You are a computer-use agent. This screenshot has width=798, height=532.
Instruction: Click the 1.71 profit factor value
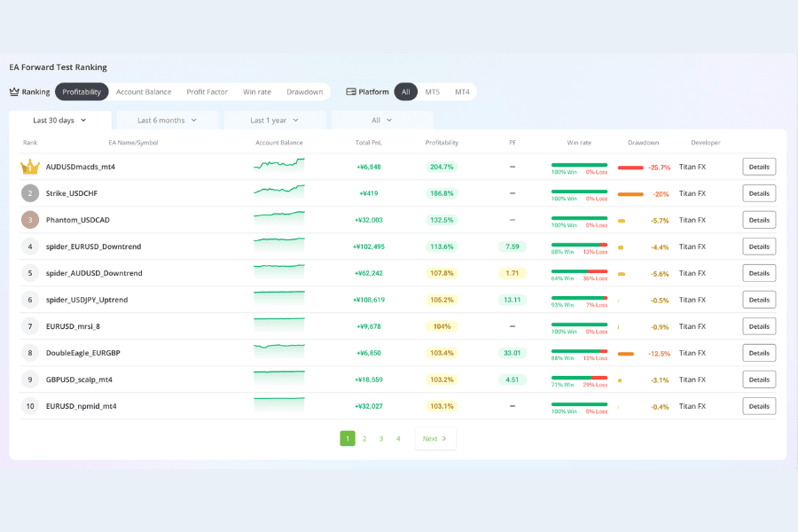[x=512, y=273]
